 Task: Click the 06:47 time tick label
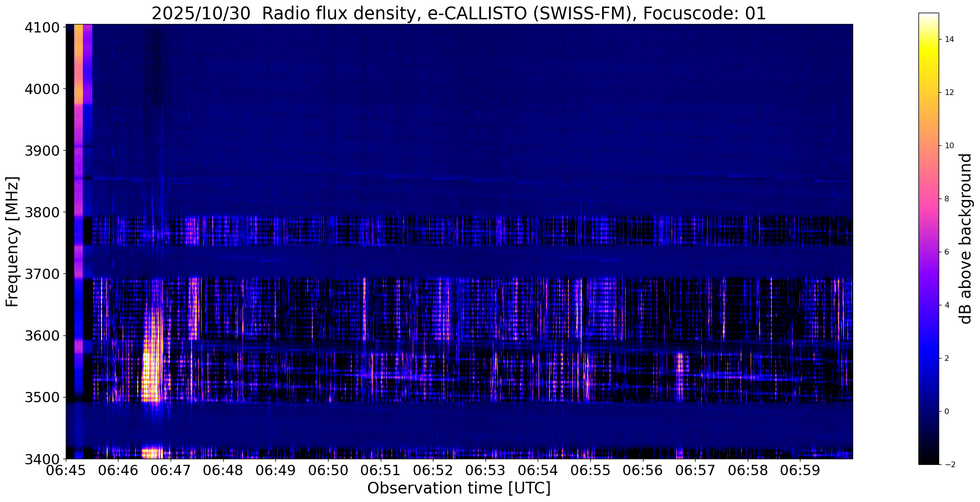(x=171, y=470)
